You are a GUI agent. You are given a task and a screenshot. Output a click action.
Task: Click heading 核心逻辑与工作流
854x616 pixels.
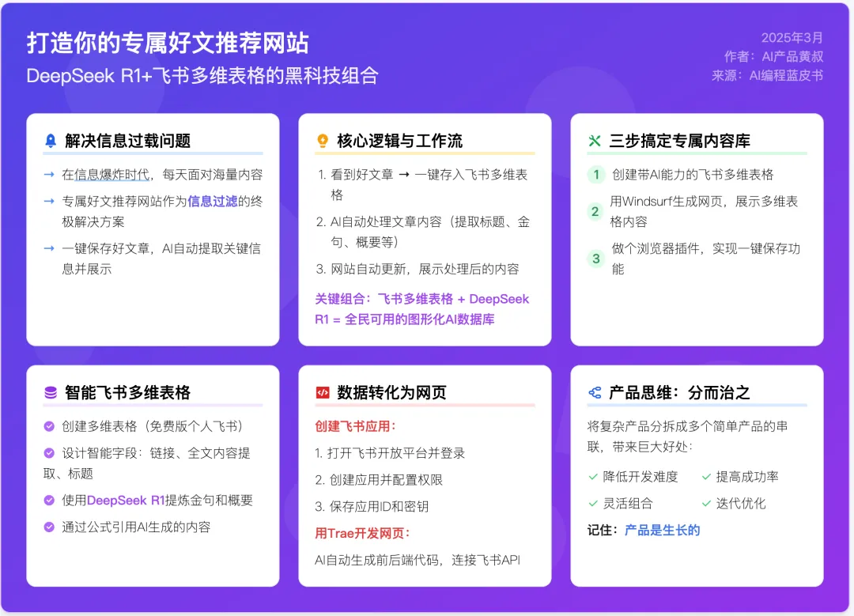[400, 141]
